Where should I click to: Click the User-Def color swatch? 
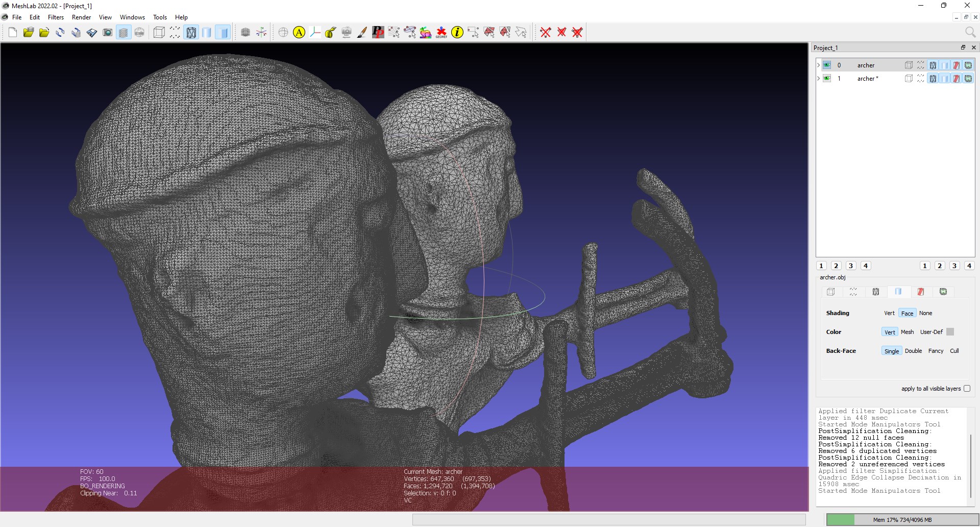949,332
